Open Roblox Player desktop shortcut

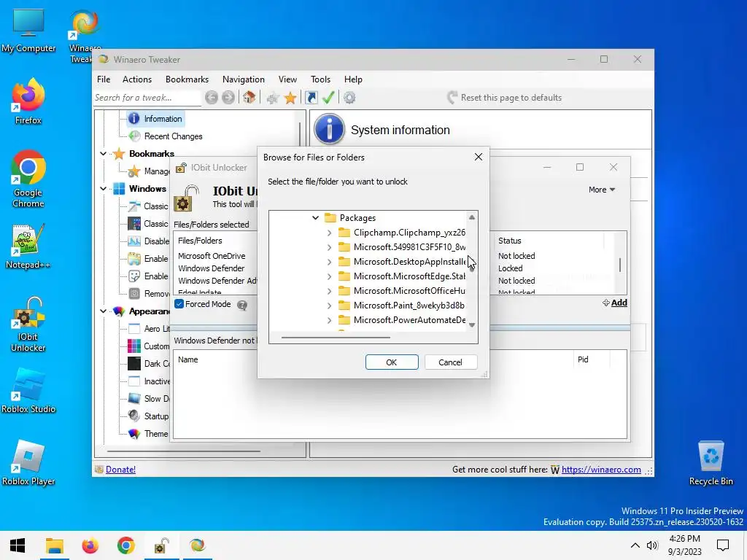(x=28, y=463)
